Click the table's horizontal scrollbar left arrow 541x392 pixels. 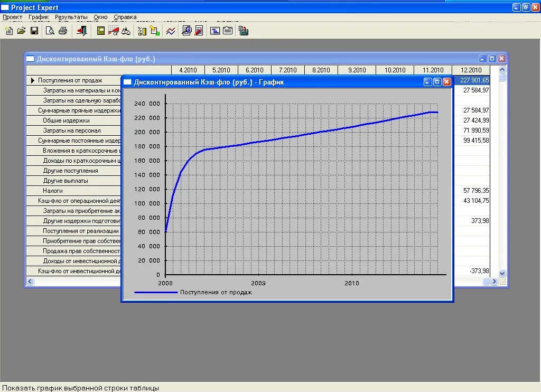click(x=30, y=282)
